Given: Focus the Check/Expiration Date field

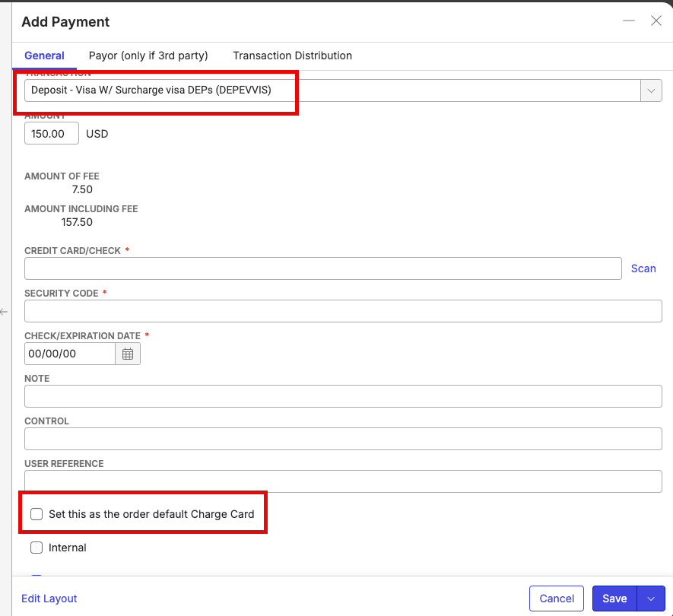Looking at the screenshot, I should click(70, 354).
